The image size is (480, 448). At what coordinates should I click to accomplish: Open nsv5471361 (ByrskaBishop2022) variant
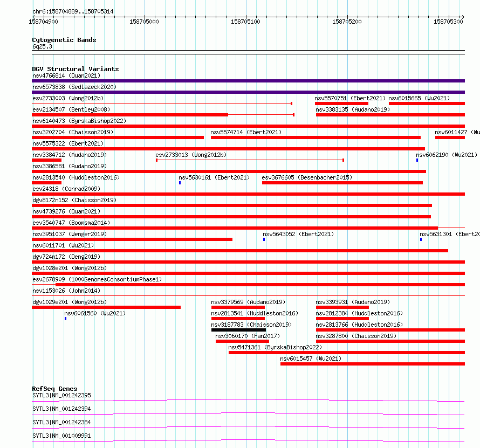pos(275,347)
